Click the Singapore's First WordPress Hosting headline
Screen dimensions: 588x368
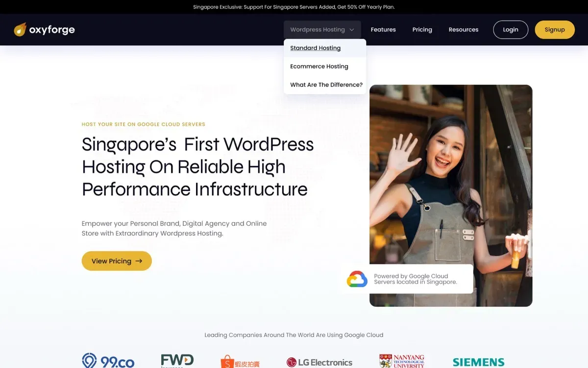click(198, 166)
